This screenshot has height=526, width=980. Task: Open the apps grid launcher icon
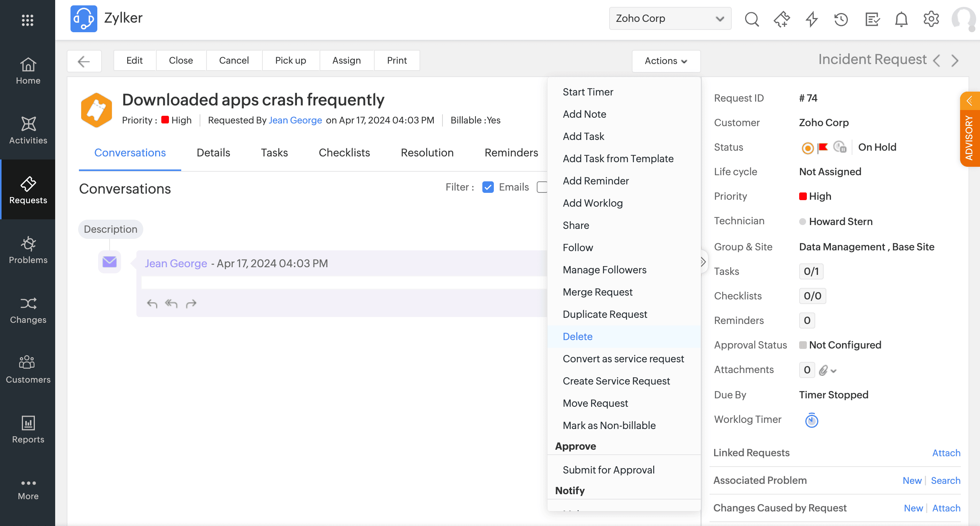(28, 20)
